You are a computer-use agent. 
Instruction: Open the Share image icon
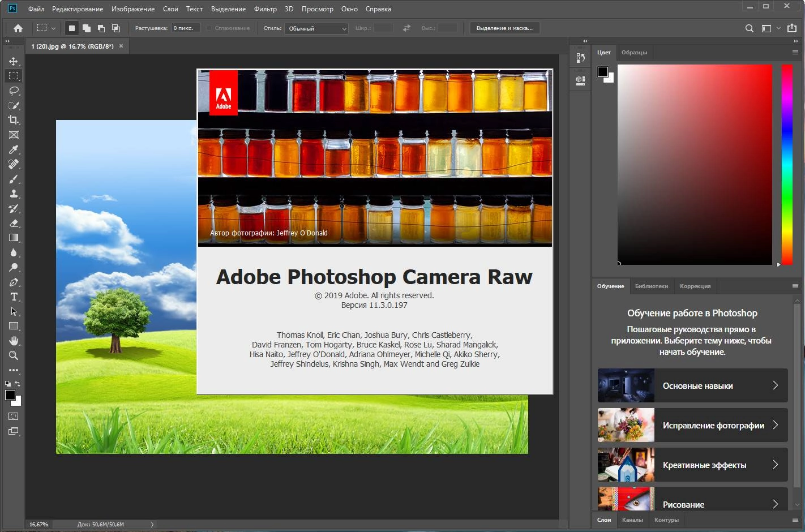(x=792, y=28)
